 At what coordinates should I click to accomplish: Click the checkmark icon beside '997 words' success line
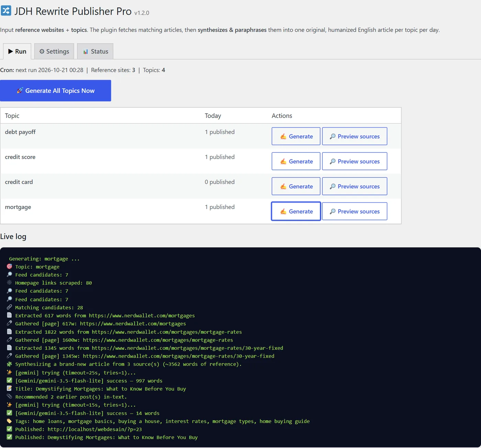9,380
